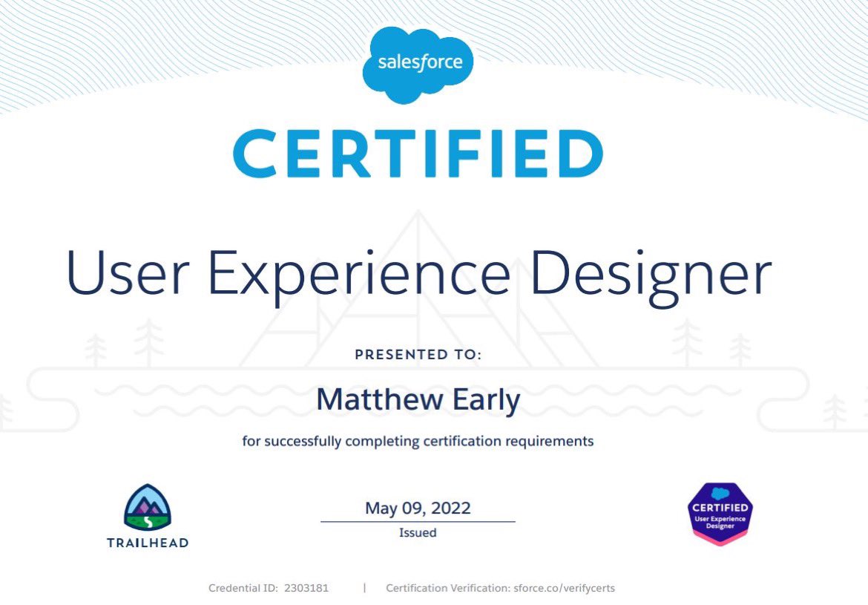Click the Certified User Experience Designer badge

[x=720, y=514]
